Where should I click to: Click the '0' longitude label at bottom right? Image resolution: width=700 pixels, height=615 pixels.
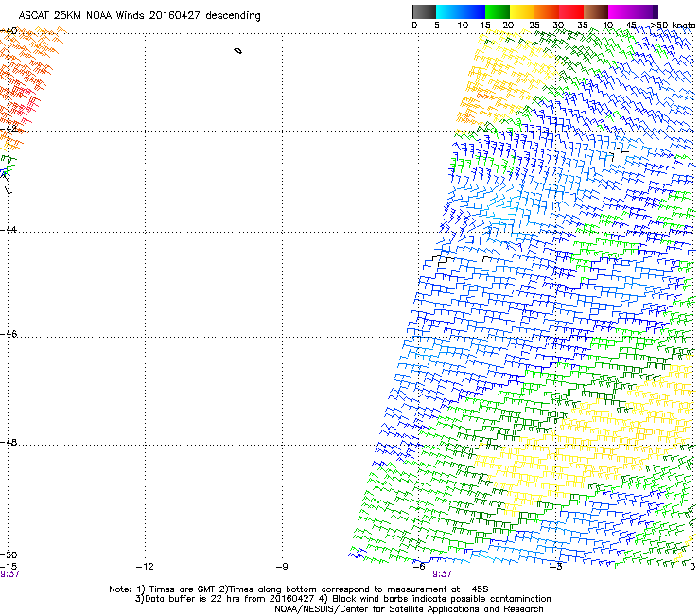pos(692,567)
